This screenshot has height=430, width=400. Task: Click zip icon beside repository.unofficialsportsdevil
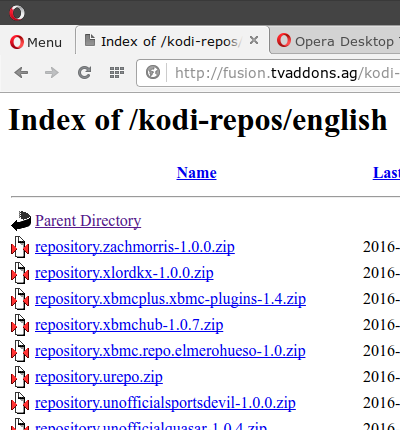(x=20, y=403)
